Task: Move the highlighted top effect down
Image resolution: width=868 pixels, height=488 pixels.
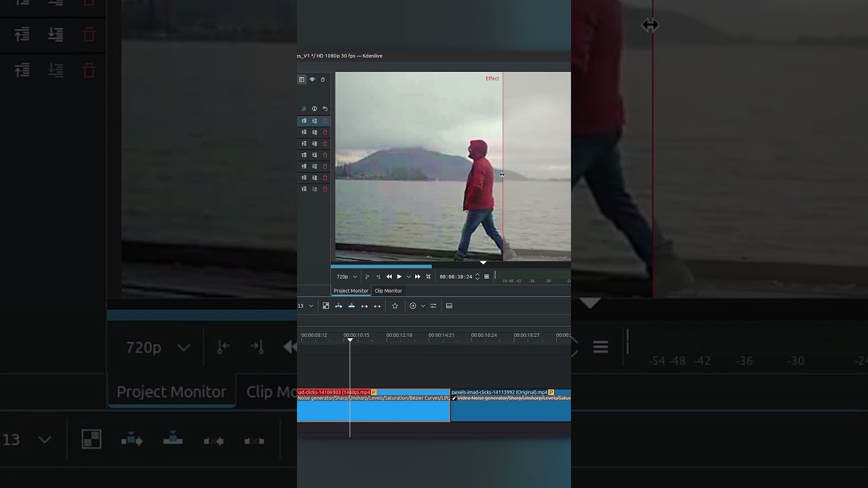Action: pyautogui.click(x=315, y=121)
